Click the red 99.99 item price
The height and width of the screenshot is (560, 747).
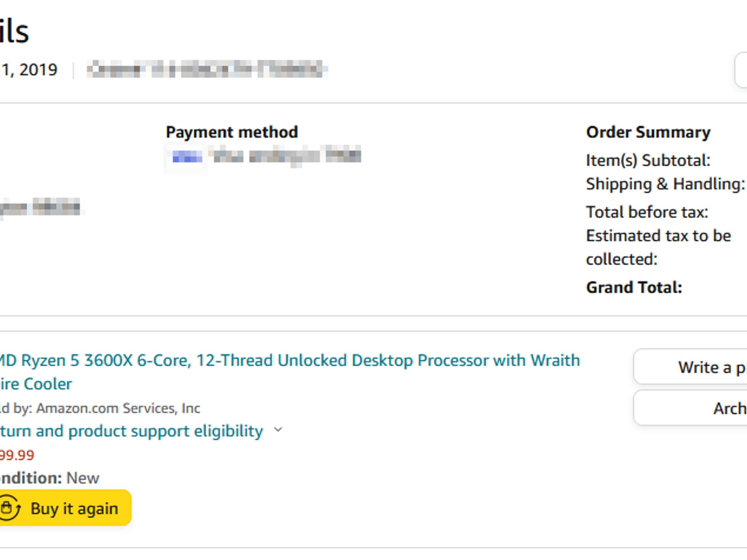(17, 455)
